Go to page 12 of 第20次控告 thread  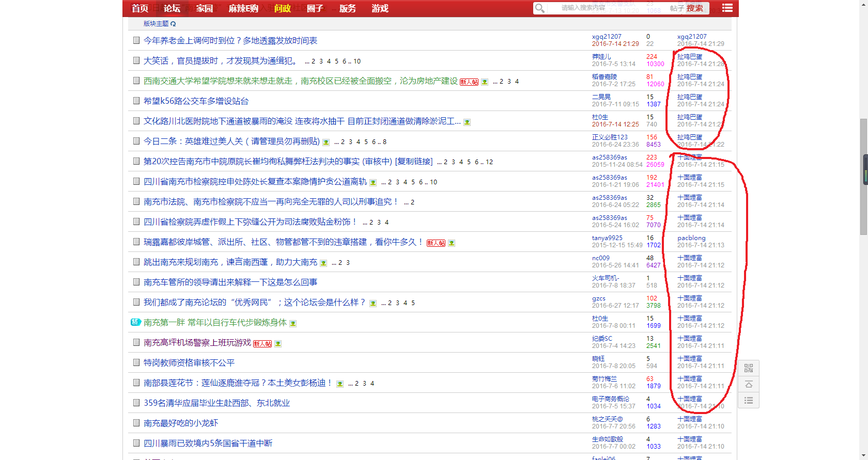click(489, 162)
